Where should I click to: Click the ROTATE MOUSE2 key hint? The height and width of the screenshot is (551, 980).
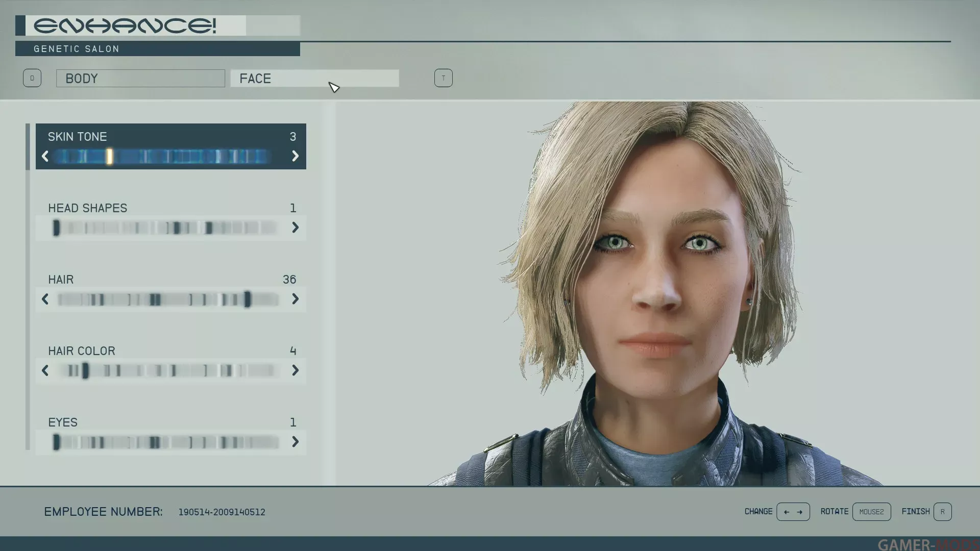(871, 512)
